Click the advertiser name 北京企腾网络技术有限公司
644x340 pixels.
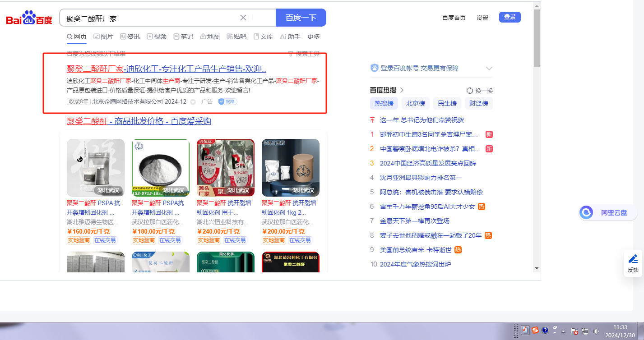click(129, 101)
